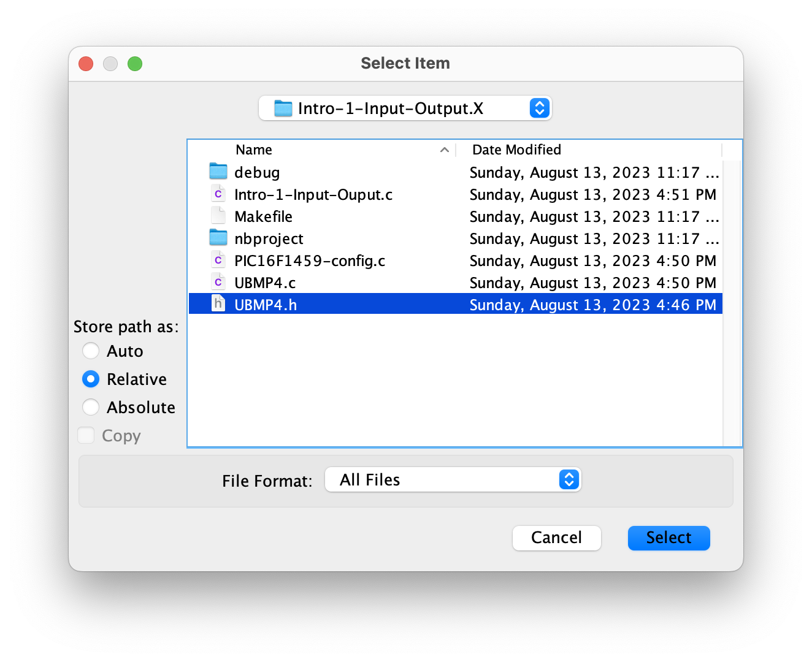Select the Absolute store path option
Image resolution: width=812 pixels, height=662 pixels.
pyautogui.click(x=90, y=407)
